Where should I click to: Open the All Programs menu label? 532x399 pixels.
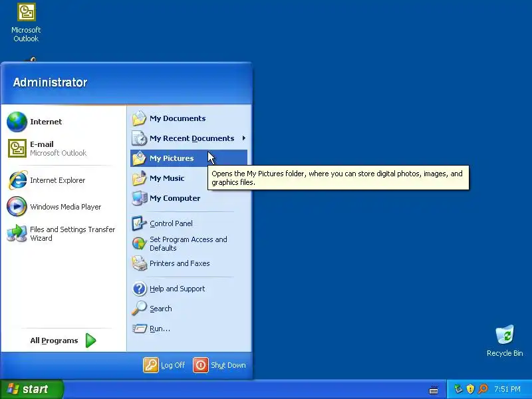(54, 340)
